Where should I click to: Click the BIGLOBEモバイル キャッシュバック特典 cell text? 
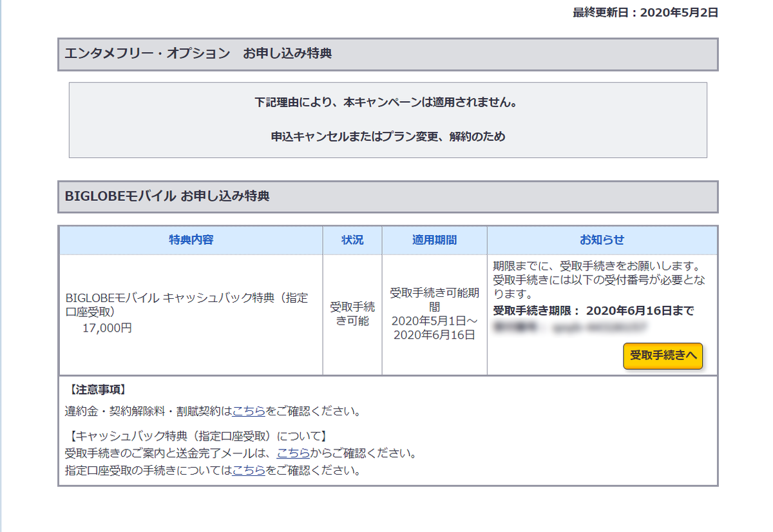pyautogui.click(x=187, y=305)
